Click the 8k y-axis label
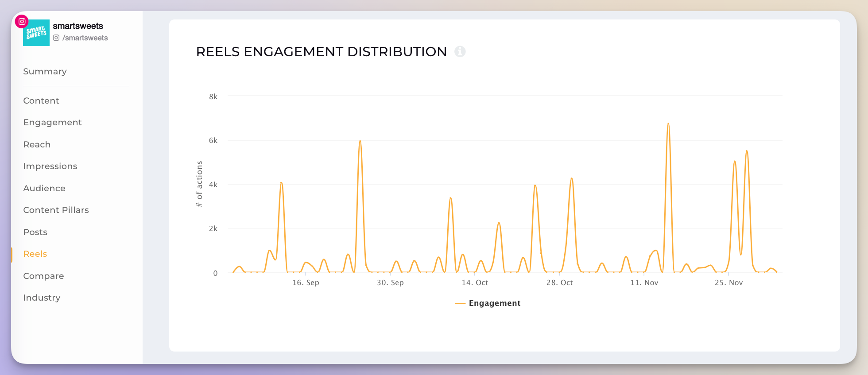 [213, 97]
